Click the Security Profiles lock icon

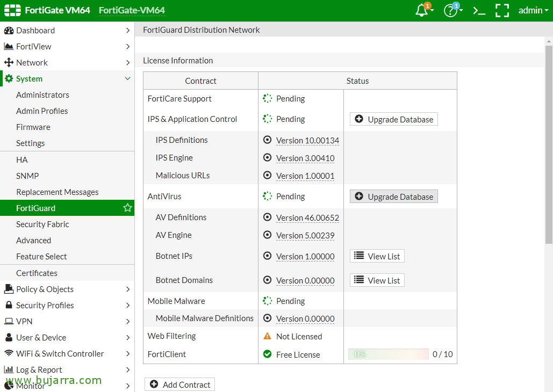[x=9, y=305]
